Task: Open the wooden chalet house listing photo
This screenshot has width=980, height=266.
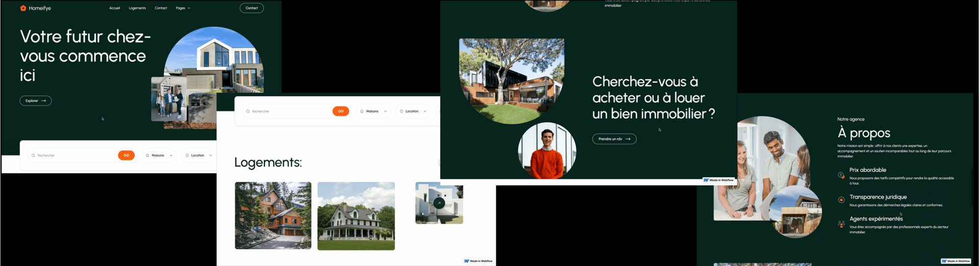Action: coord(273,216)
